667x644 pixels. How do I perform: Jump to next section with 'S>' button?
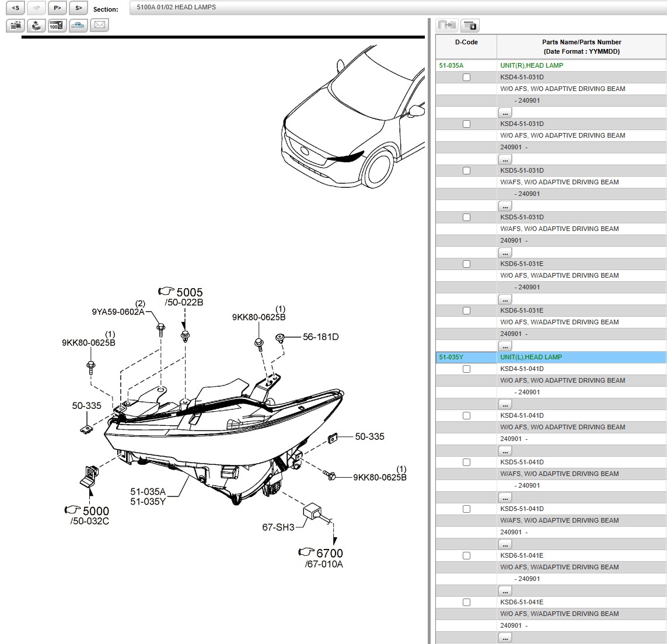pos(78,8)
